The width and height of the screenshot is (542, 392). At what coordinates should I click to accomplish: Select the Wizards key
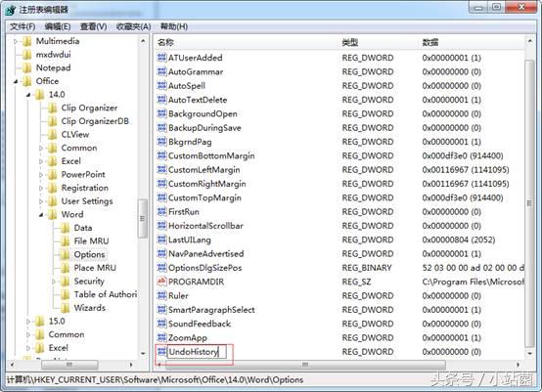point(90,308)
